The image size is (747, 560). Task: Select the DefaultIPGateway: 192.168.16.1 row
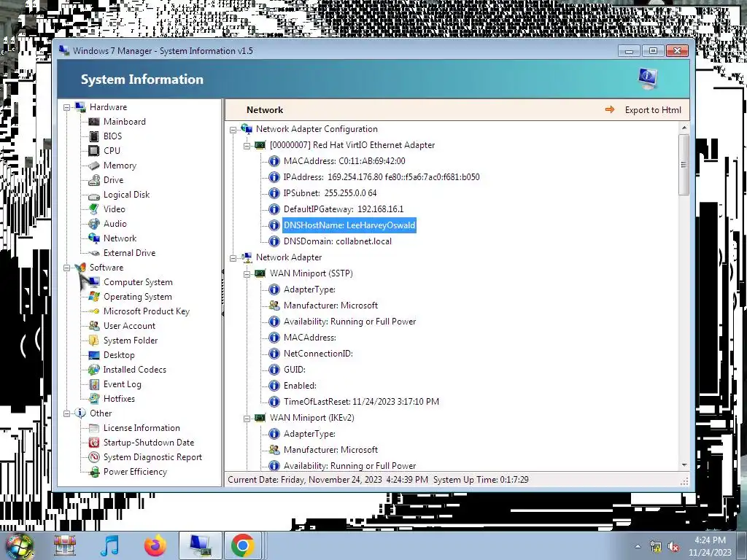coord(343,209)
